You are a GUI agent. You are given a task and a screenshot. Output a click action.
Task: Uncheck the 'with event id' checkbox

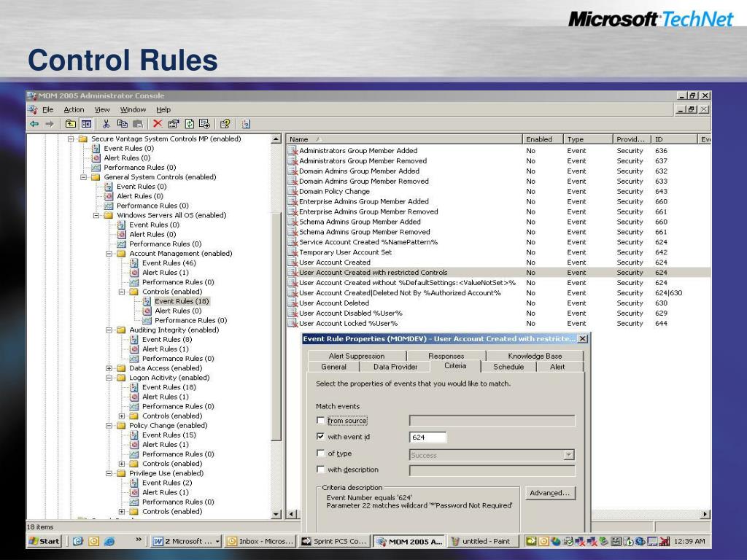tap(321, 436)
